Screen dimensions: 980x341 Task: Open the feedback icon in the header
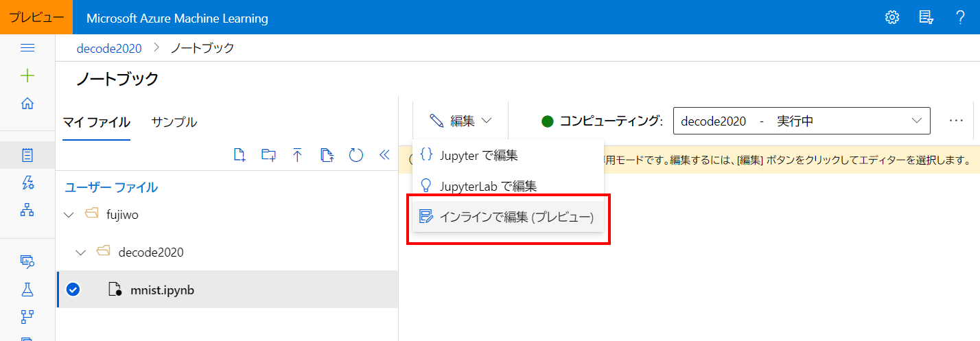point(926,18)
